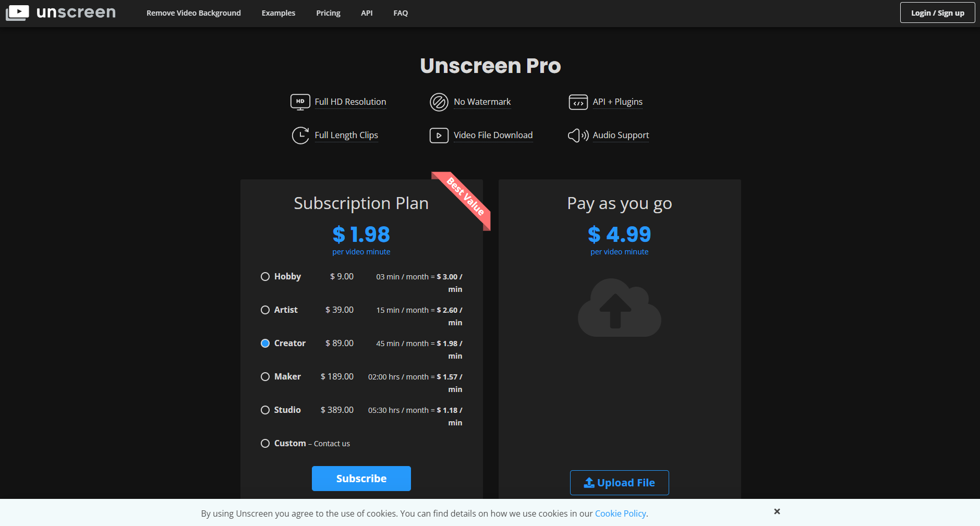Open the FAQ nav item

(401, 13)
